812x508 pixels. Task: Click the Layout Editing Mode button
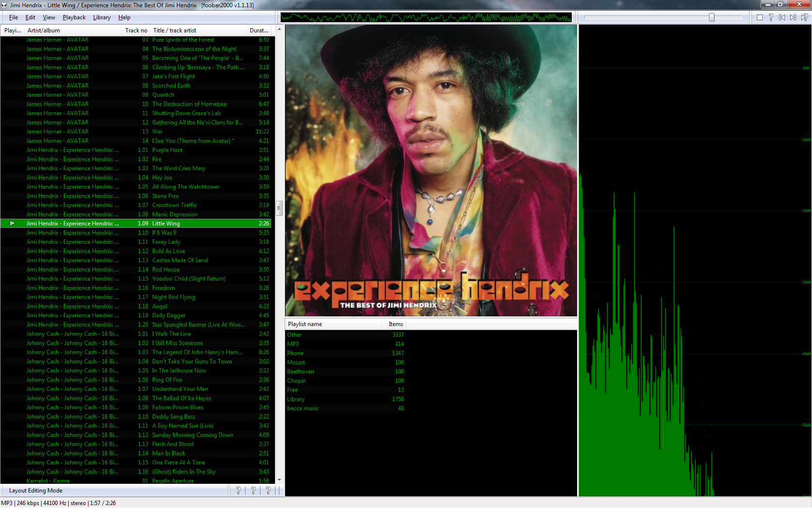click(36, 491)
